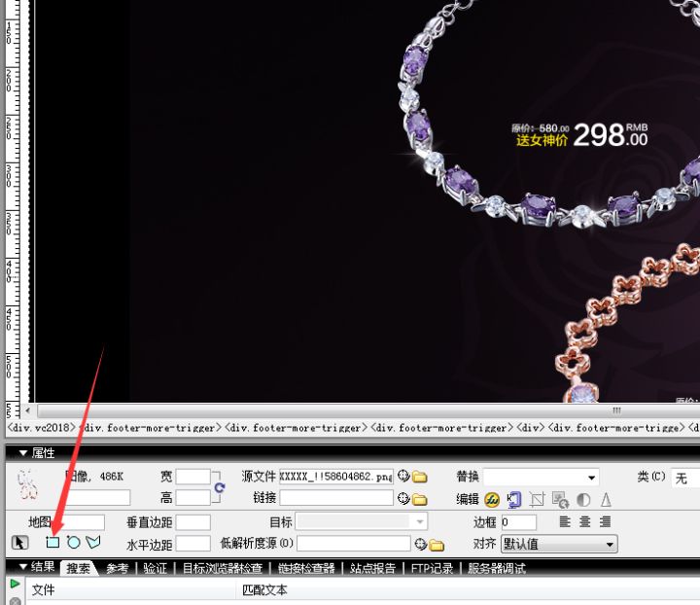The width and height of the screenshot is (700, 605).
Task: Click the brightness and contrast icon
Action: pos(583,500)
